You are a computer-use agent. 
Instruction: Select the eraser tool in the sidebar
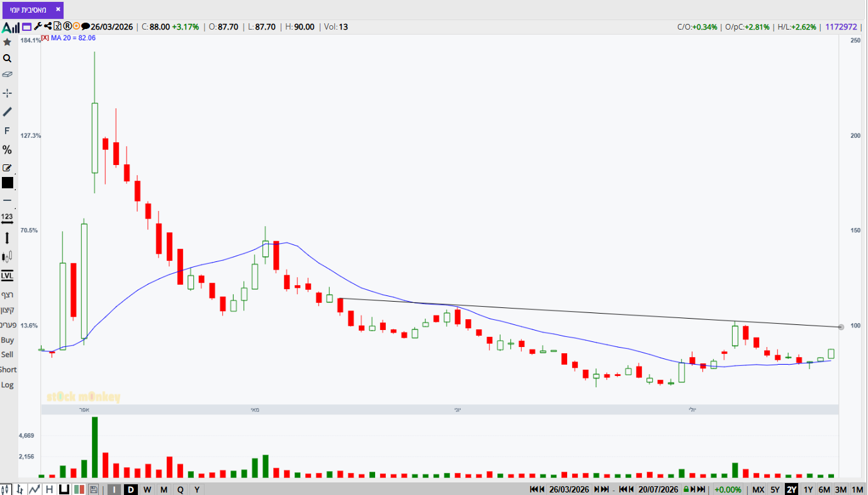7,74
